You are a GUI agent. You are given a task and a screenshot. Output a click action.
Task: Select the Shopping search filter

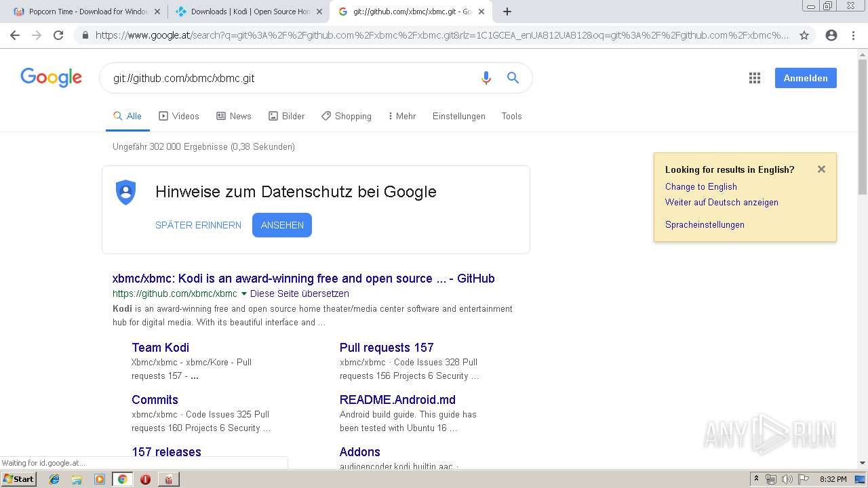point(347,116)
